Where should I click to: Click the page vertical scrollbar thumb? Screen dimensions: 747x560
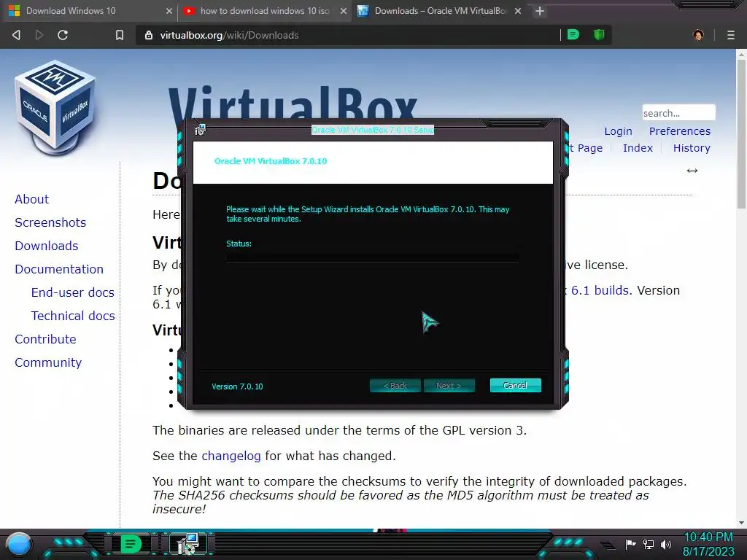(741, 134)
